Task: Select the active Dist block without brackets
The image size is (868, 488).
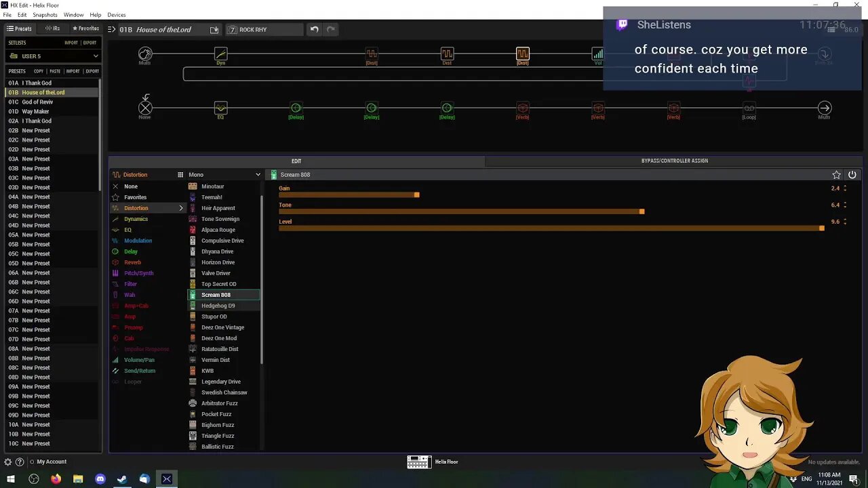Action: coord(447,54)
